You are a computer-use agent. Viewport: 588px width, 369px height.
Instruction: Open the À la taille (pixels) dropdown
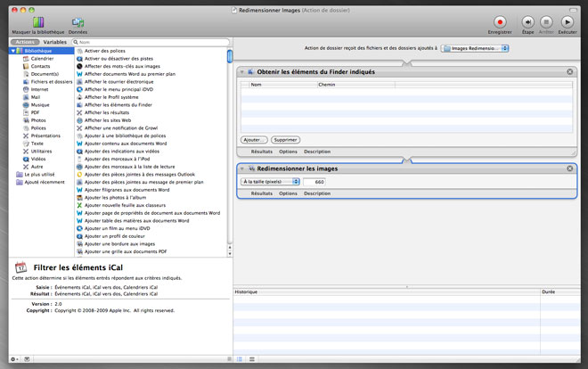pyautogui.click(x=270, y=182)
